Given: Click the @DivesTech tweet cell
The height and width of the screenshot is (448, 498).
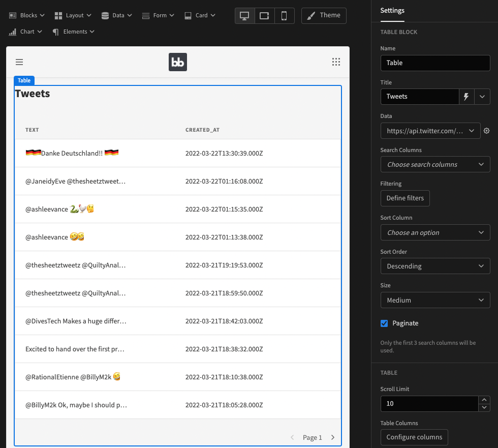Looking at the screenshot, I should (76, 321).
